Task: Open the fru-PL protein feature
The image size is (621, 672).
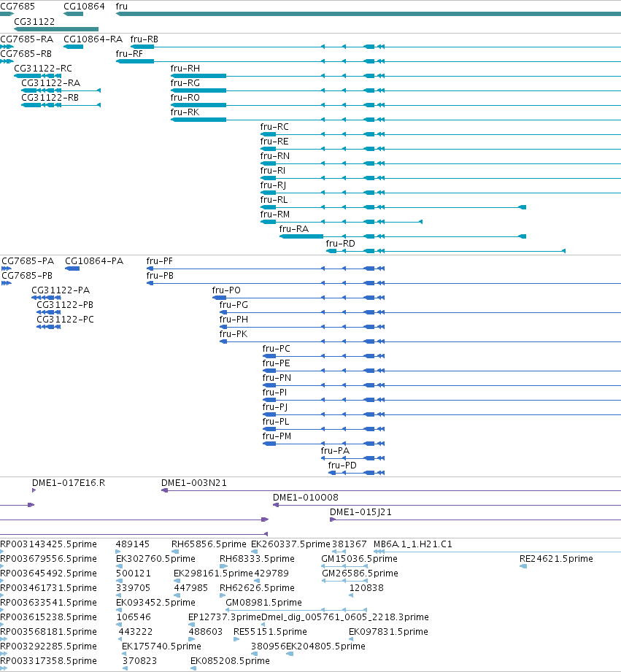Action: point(276,421)
